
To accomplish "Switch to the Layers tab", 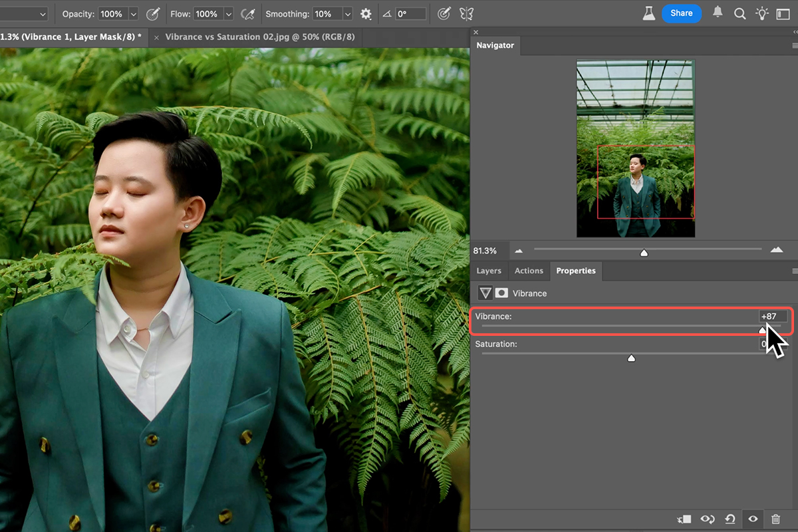I will [x=489, y=271].
